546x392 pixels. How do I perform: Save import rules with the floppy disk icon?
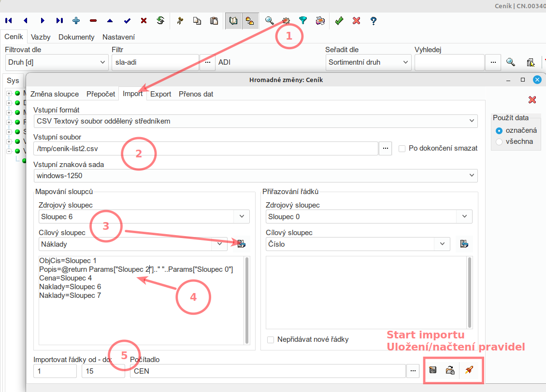pyautogui.click(x=433, y=370)
